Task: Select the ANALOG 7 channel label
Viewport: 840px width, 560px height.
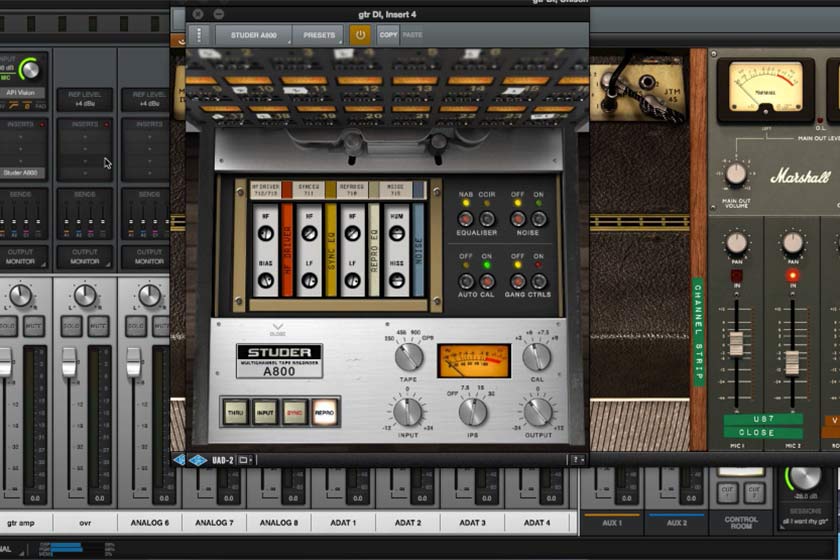Action: [x=214, y=522]
